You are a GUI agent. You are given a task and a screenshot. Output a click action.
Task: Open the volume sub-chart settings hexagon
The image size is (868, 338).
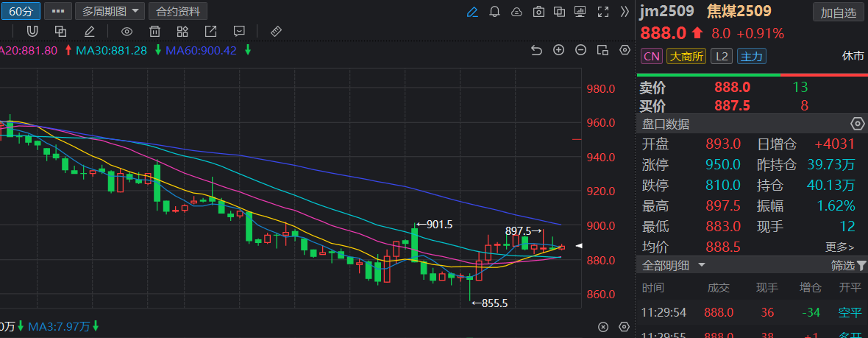point(625,327)
